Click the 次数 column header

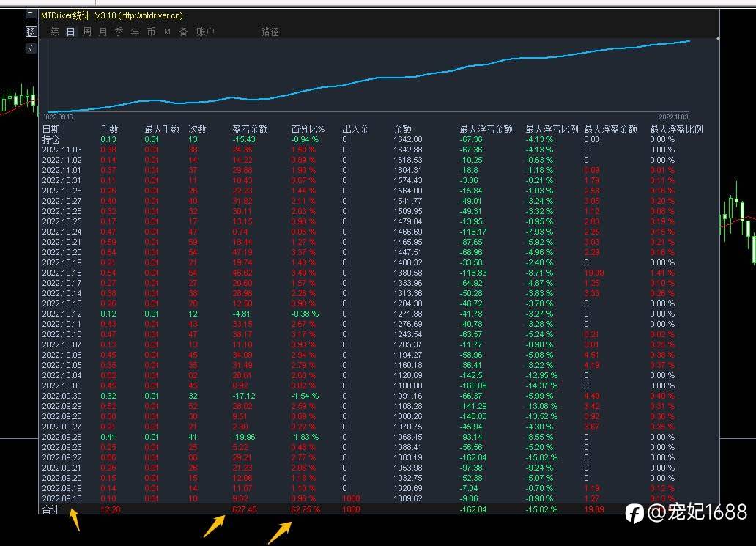pyautogui.click(x=197, y=129)
